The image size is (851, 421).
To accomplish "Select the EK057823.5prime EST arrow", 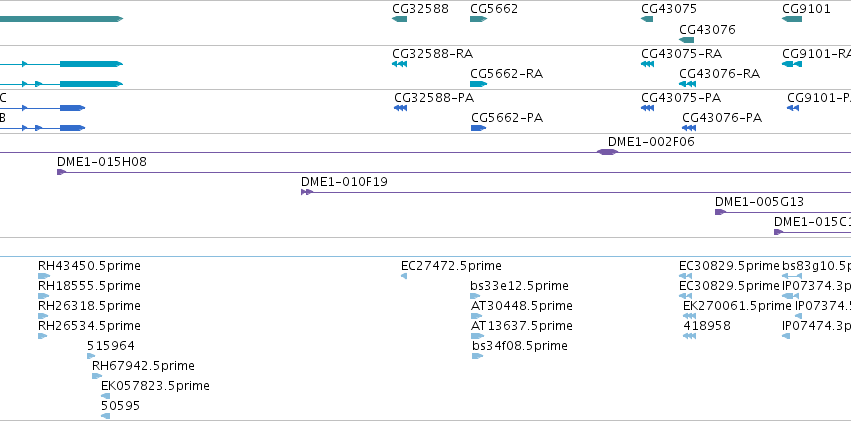I will (x=106, y=396).
